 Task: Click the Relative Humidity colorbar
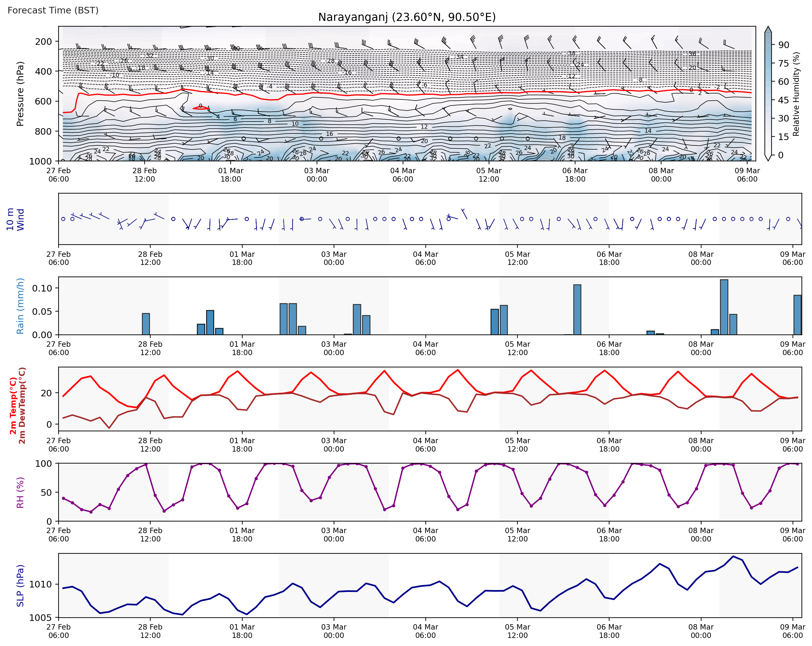tap(768, 94)
